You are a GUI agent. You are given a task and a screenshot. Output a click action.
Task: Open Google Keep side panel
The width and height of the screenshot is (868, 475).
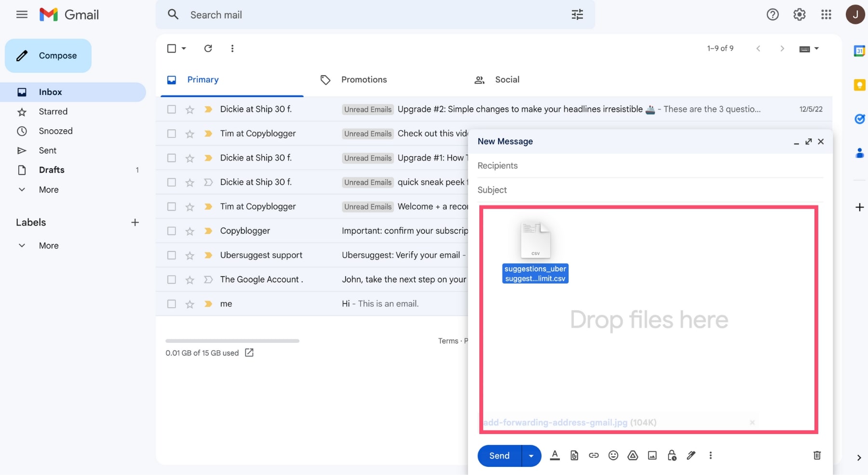tap(859, 85)
